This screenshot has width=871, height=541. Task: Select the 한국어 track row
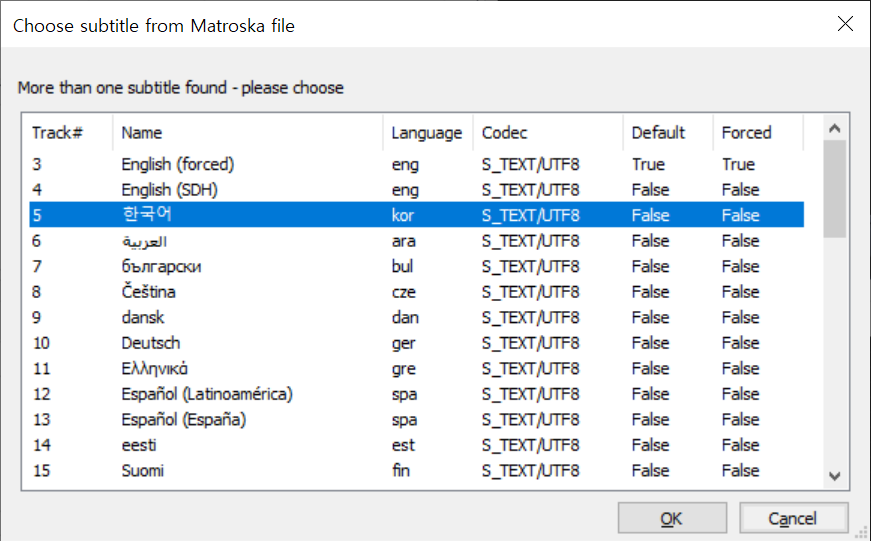(x=417, y=215)
